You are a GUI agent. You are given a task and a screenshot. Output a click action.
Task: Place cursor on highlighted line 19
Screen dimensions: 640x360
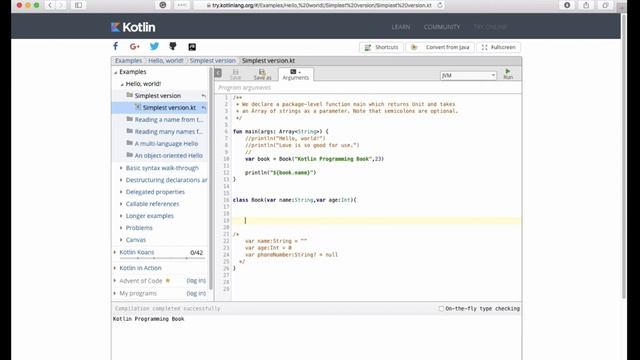pyautogui.click(x=376, y=220)
